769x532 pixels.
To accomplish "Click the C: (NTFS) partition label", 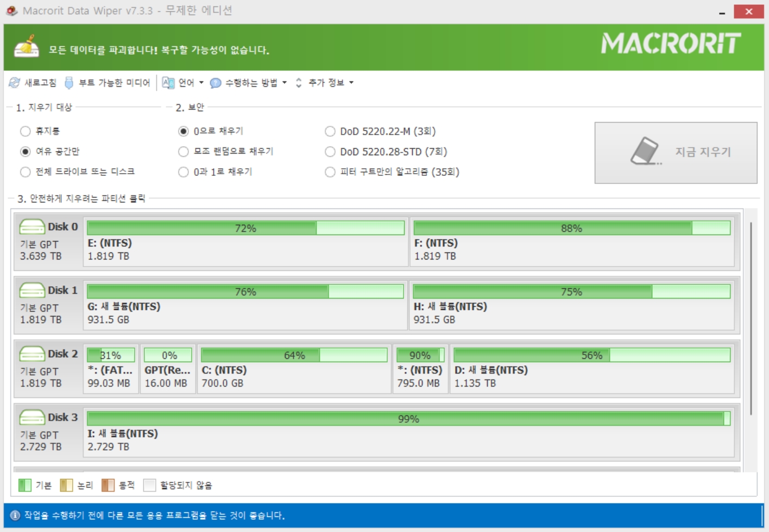I will pos(224,370).
